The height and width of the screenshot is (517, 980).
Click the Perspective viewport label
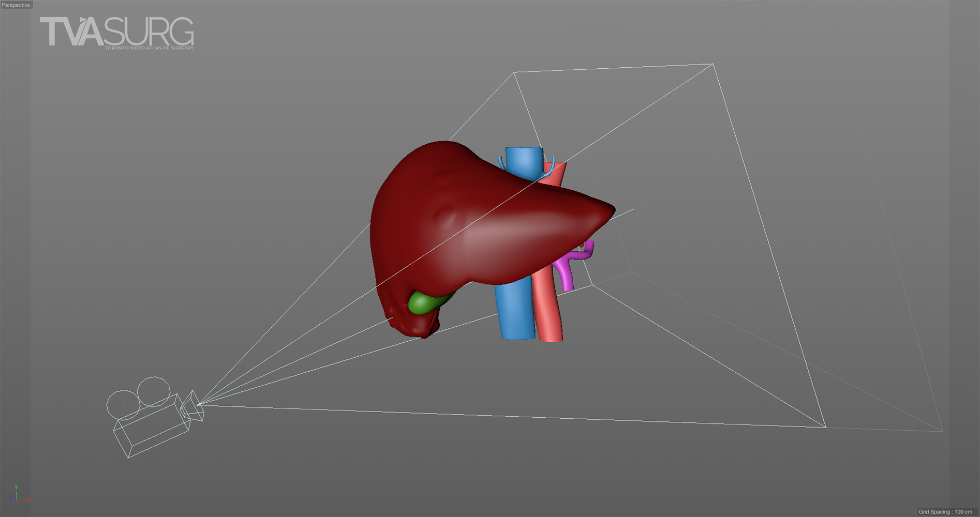[x=16, y=5]
